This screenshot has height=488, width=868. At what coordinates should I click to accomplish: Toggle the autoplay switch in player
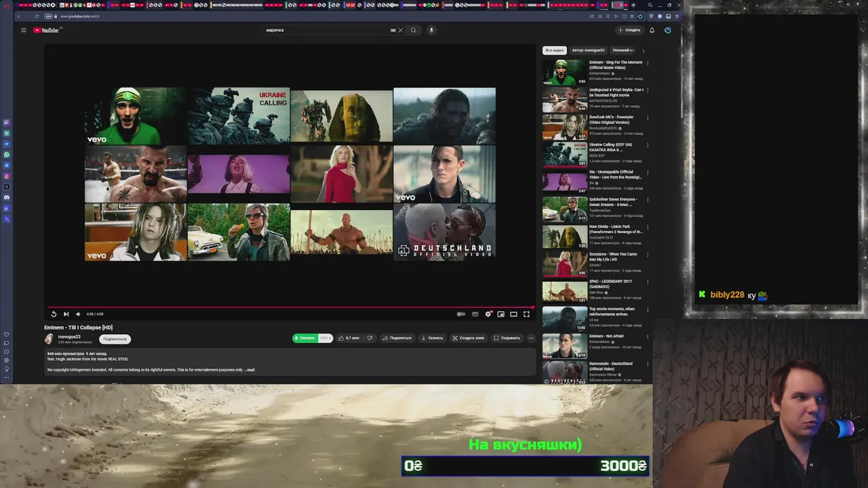pos(461,314)
